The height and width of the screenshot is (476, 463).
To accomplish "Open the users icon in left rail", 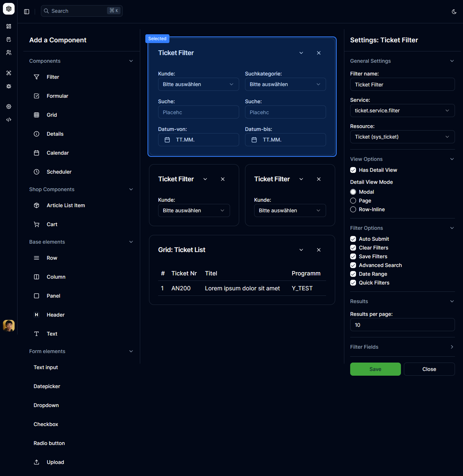I will click(x=9, y=53).
